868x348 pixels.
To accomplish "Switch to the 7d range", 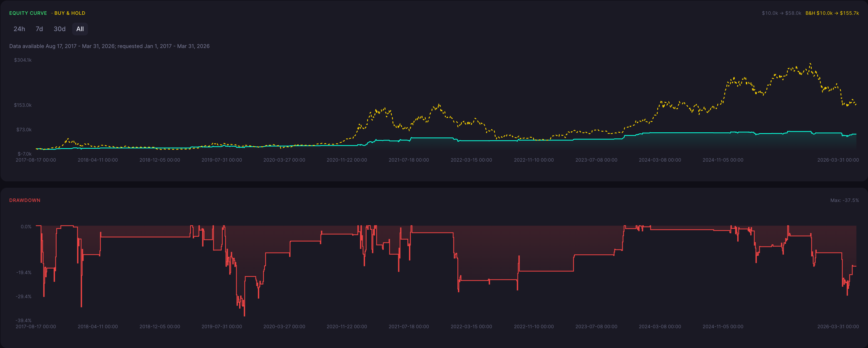I will (40, 29).
